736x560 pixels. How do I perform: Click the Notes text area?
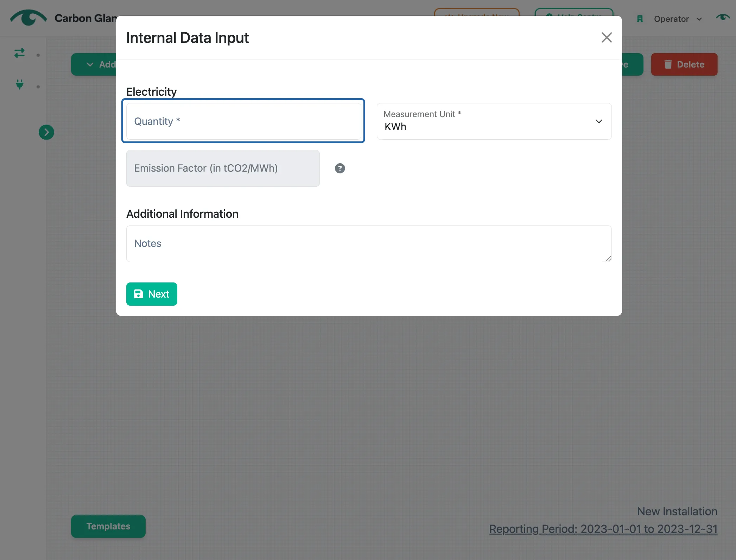tap(369, 243)
